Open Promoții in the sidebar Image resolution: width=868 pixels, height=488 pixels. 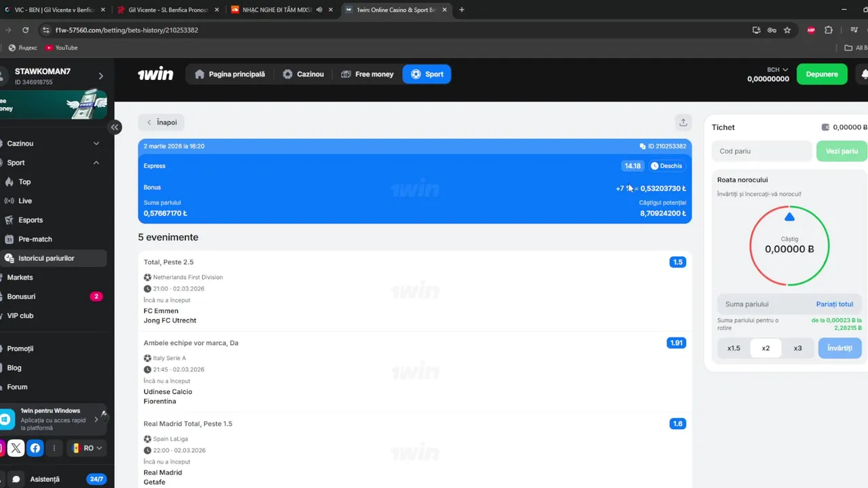[54, 348]
